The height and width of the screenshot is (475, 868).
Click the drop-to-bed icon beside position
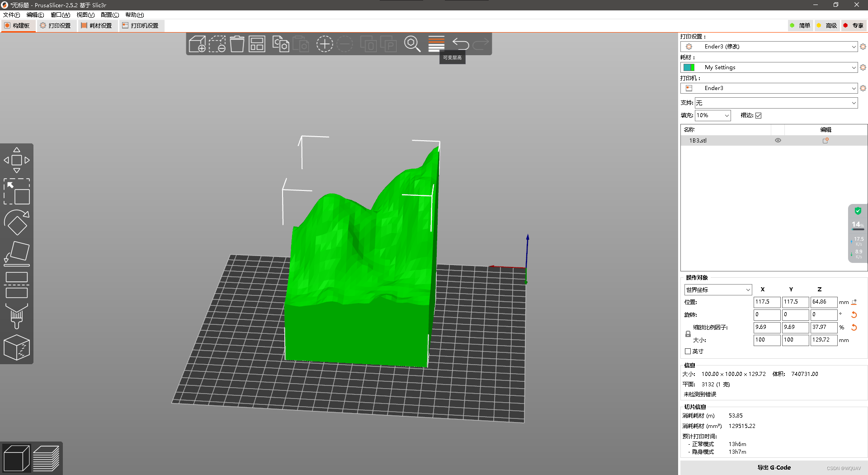click(x=854, y=302)
